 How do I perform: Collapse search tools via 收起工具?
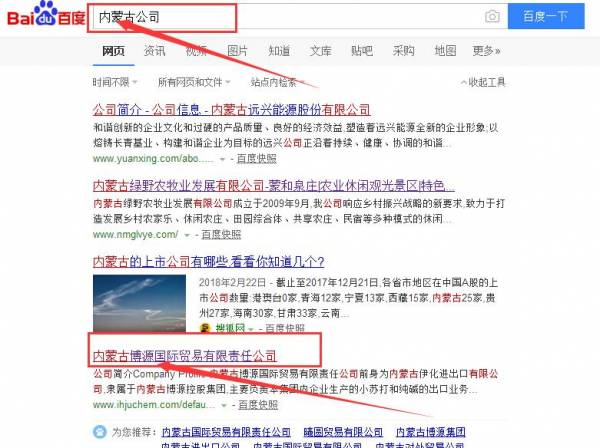483,82
